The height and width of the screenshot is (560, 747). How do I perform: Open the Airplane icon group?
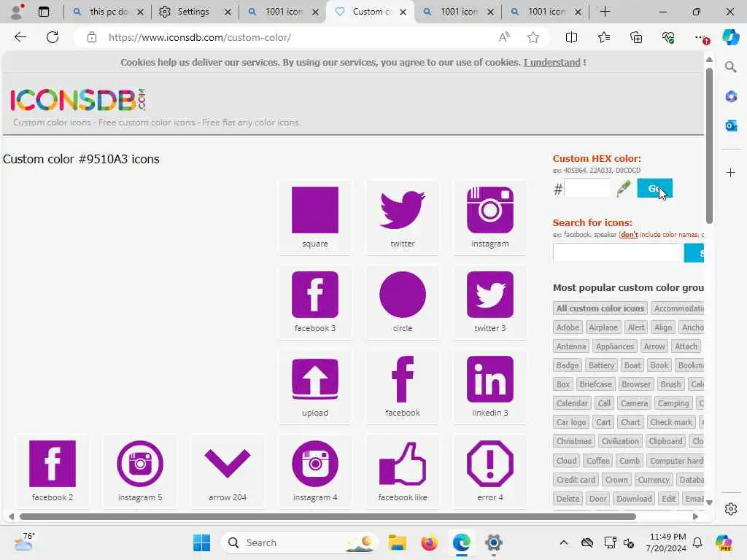pyautogui.click(x=603, y=327)
